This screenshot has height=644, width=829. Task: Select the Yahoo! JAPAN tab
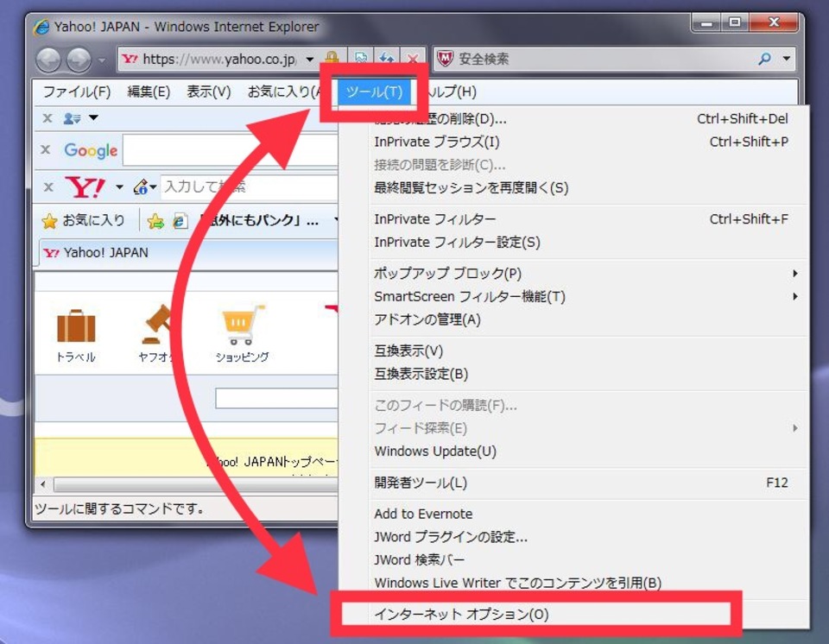click(x=189, y=253)
